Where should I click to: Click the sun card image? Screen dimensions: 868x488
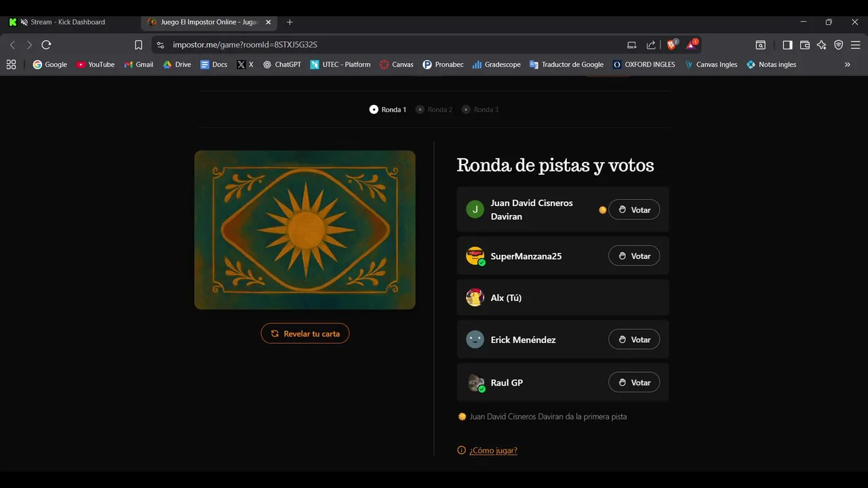tap(305, 230)
